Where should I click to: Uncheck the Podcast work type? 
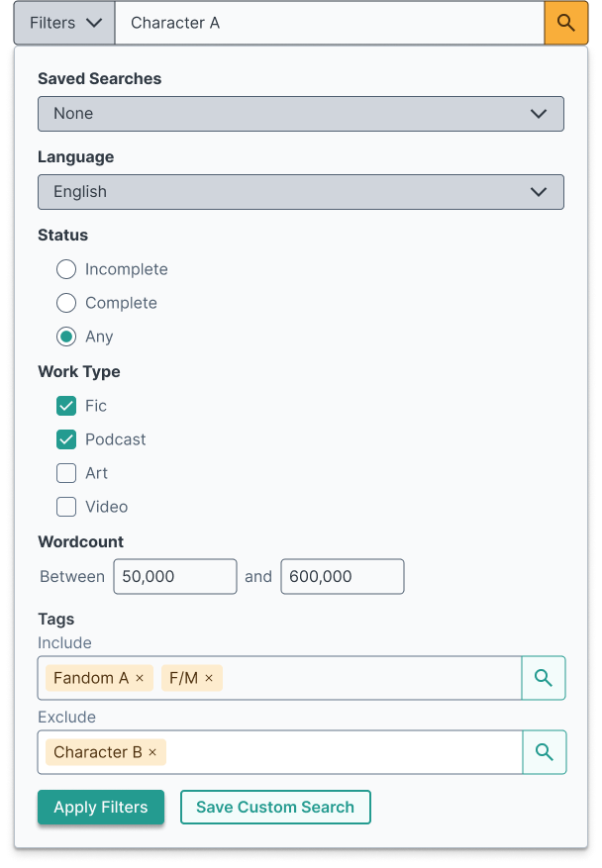click(x=66, y=439)
